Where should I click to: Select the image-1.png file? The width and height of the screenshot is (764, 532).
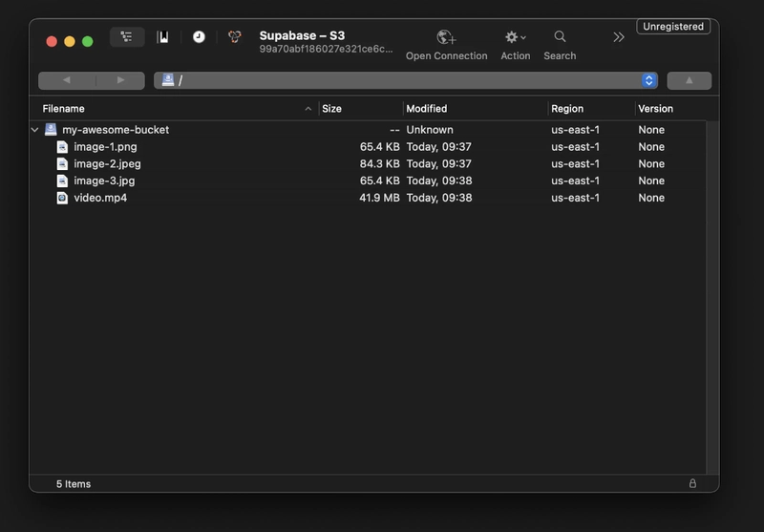[x=105, y=147]
